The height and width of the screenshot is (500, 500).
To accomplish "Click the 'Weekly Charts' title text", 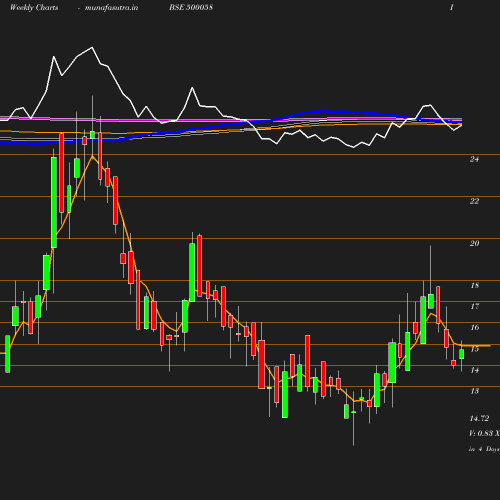I will (x=34, y=7).
